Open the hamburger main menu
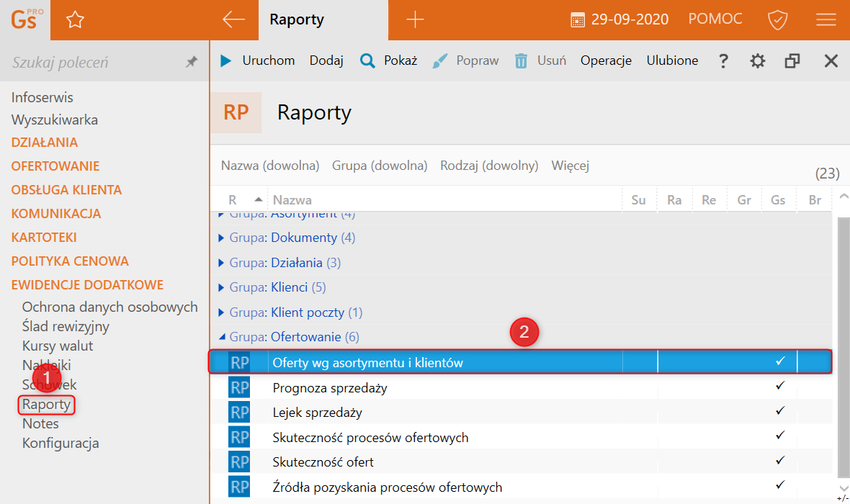Image resolution: width=850 pixels, height=504 pixels. pos(826,20)
